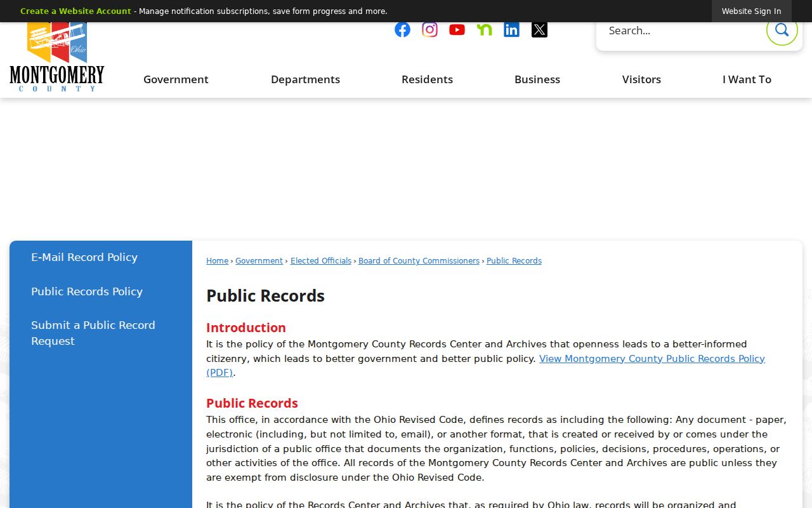
Task: Click the Public Records page title
Action: (x=265, y=296)
